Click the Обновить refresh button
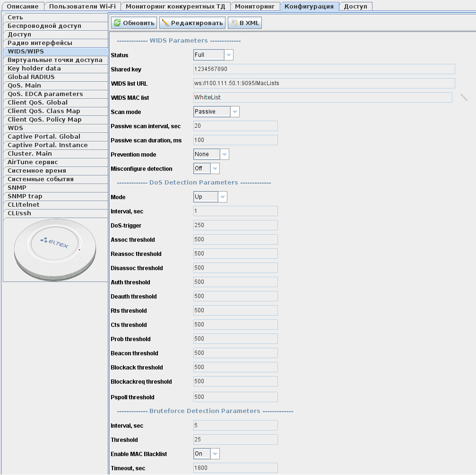 134,23
